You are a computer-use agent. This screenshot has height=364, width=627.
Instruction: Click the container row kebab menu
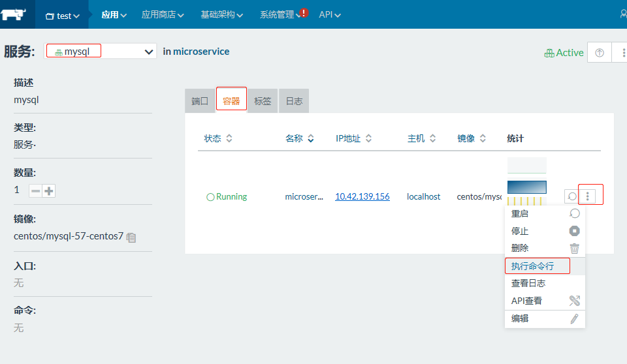click(587, 196)
